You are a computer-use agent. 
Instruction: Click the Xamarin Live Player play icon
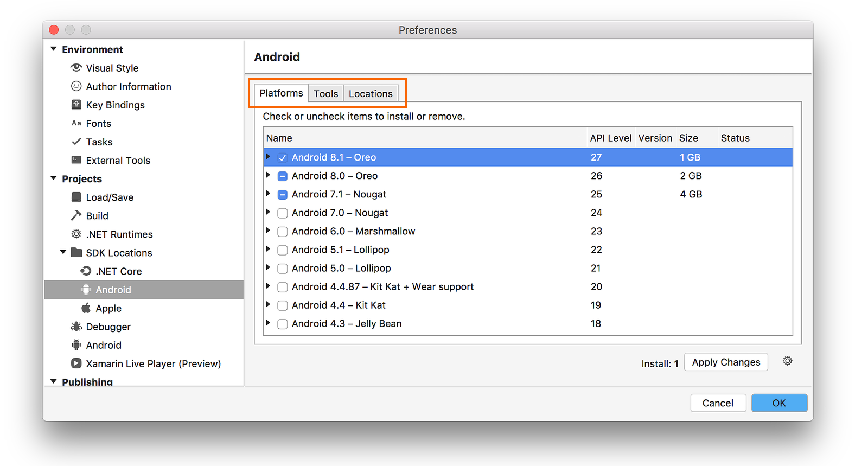76,363
